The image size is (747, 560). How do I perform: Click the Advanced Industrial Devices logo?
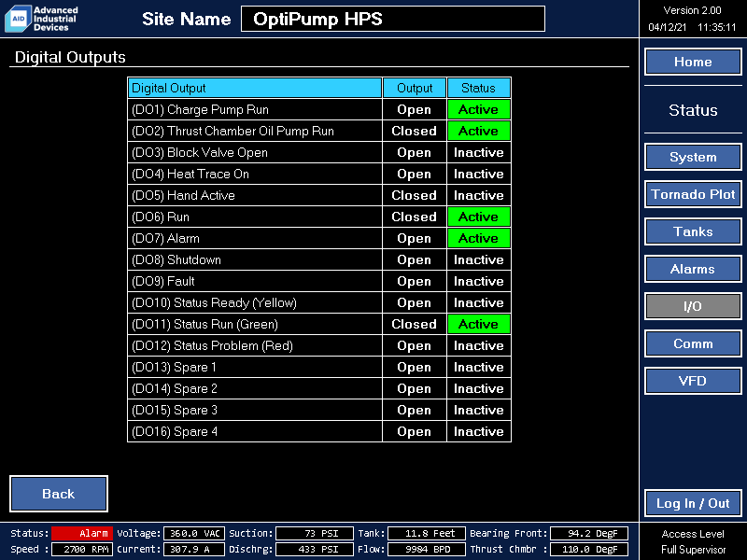click(41, 19)
